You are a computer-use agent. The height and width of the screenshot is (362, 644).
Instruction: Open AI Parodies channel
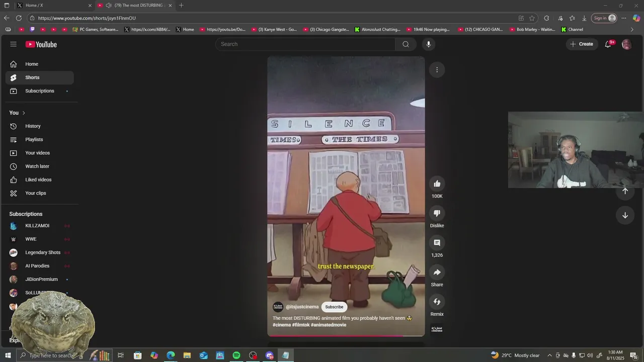[x=39, y=266]
